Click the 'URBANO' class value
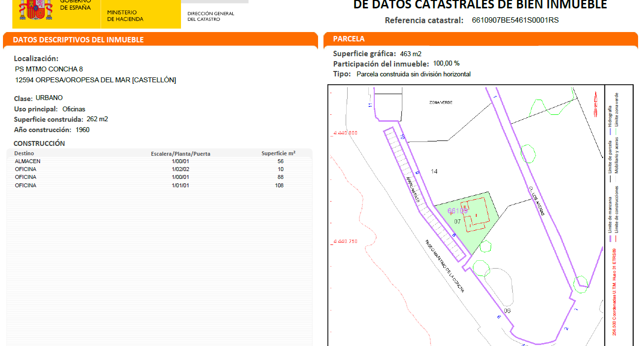The width and height of the screenshot is (644, 346). click(x=49, y=98)
